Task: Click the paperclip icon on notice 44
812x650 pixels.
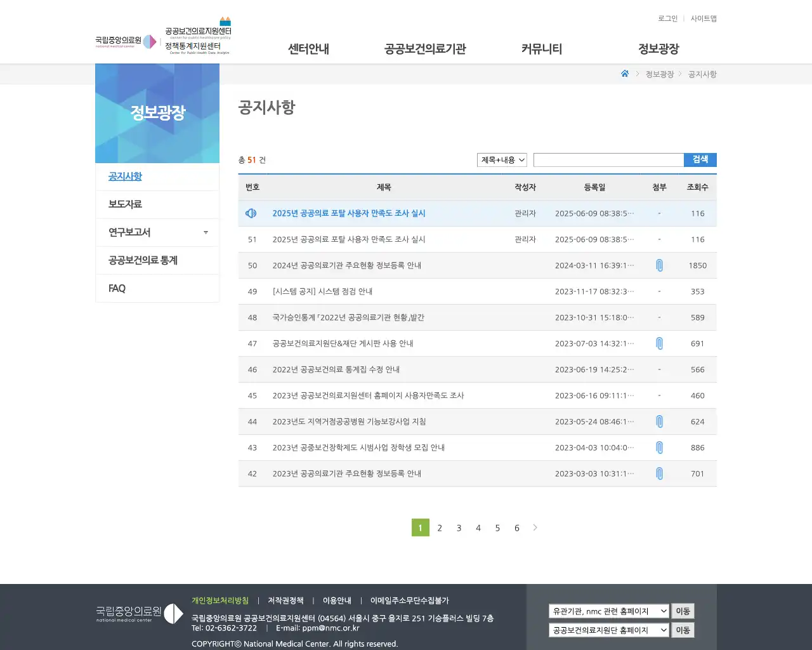Action: point(659,421)
